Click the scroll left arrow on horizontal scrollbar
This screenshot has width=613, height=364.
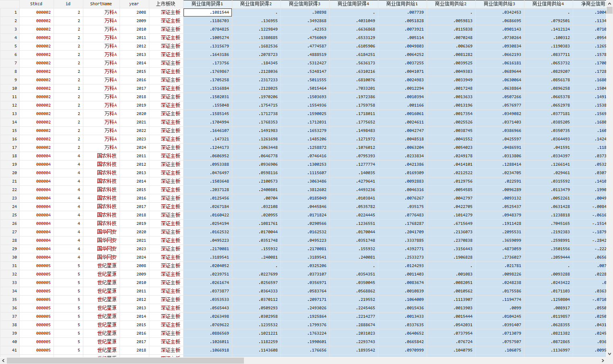point(3,360)
